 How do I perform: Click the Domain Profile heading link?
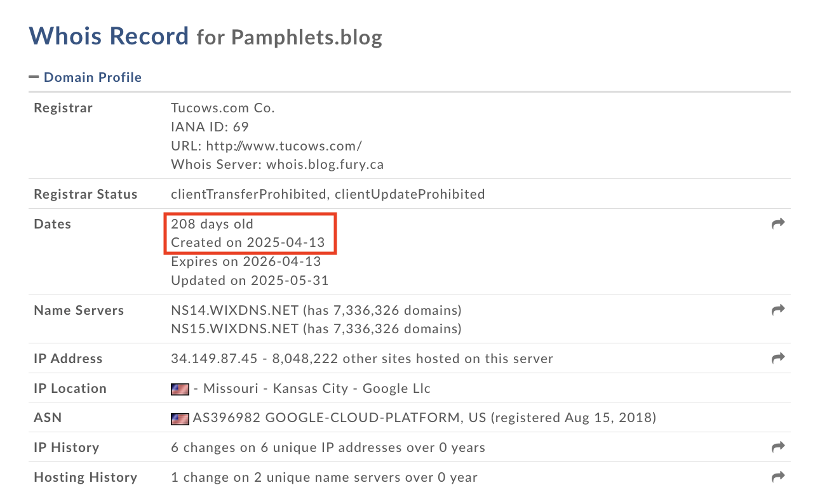93,77
